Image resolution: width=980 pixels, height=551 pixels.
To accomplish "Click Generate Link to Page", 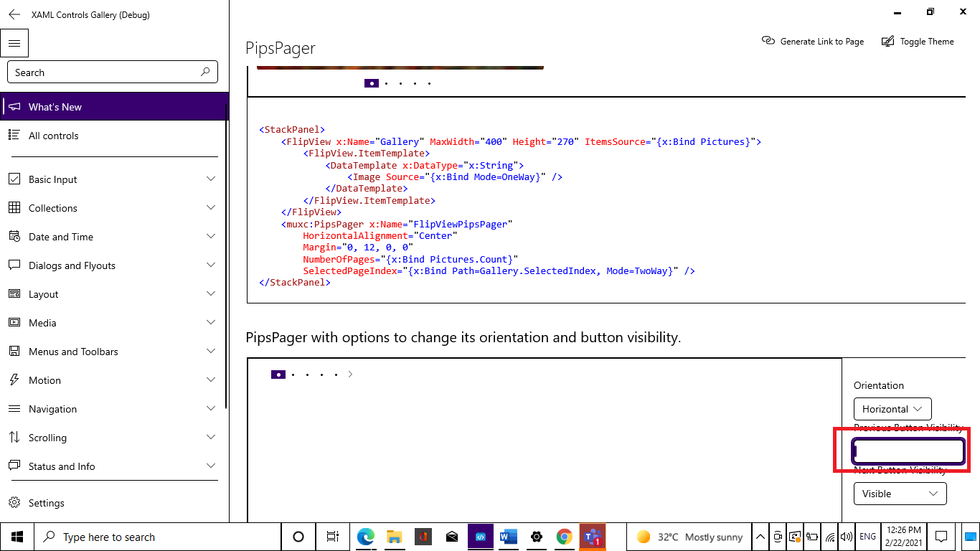I will [813, 41].
